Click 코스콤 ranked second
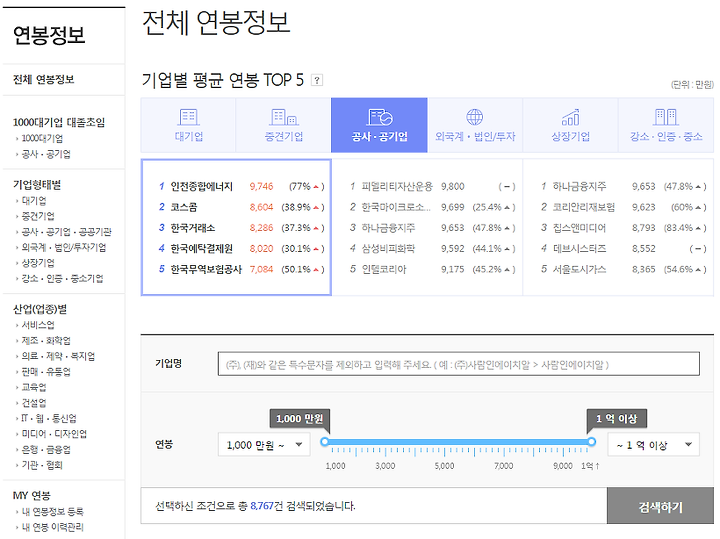 click(184, 207)
